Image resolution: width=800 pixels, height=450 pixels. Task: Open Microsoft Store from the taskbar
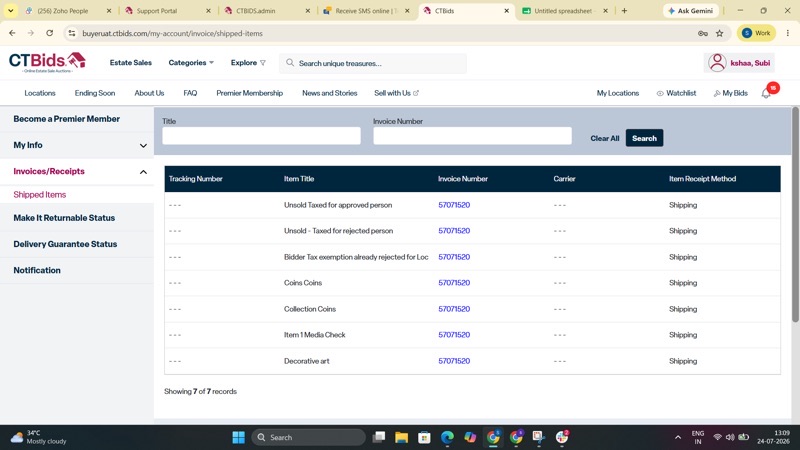(x=424, y=437)
